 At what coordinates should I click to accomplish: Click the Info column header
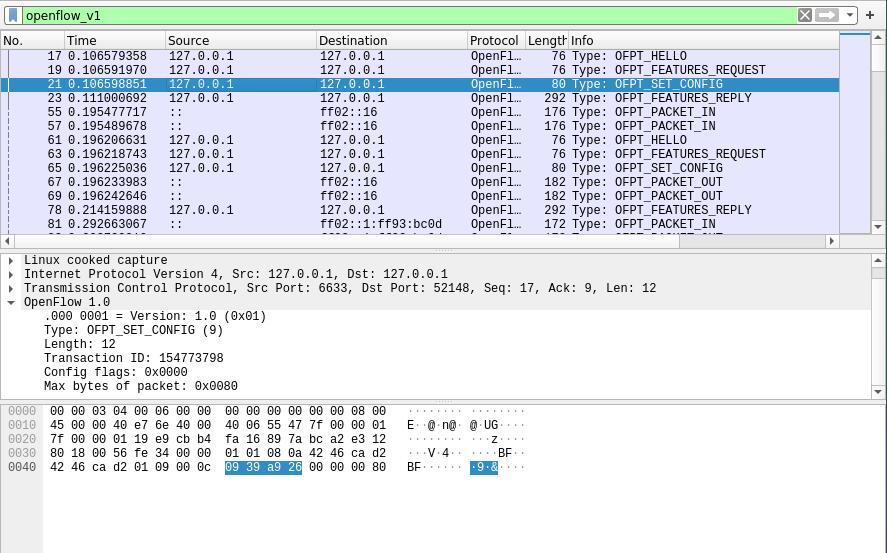pyautogui.click(x=703, y=41)
